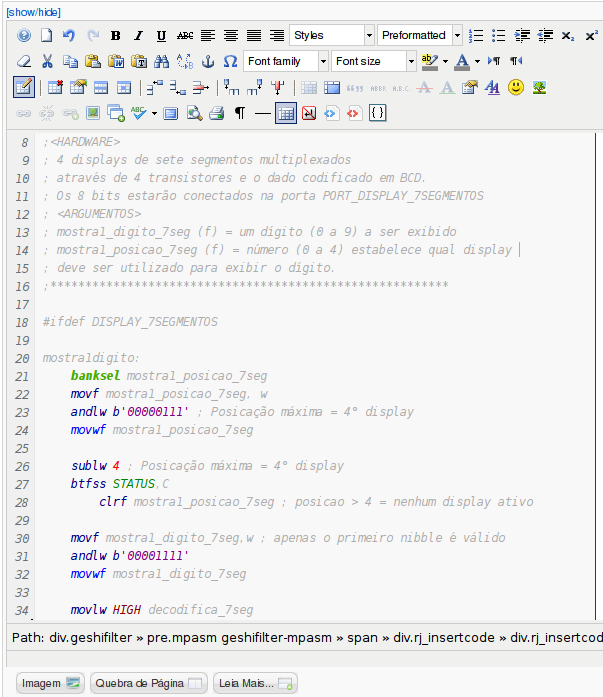Open the smiley emoticons icon
Screen dimensions: 603x697
point(516,88)
